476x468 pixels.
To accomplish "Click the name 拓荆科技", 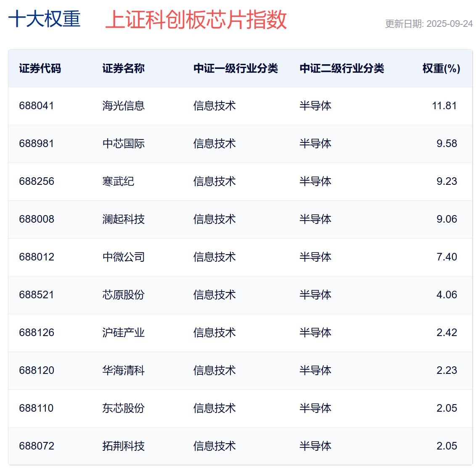I will pos(124,446).
